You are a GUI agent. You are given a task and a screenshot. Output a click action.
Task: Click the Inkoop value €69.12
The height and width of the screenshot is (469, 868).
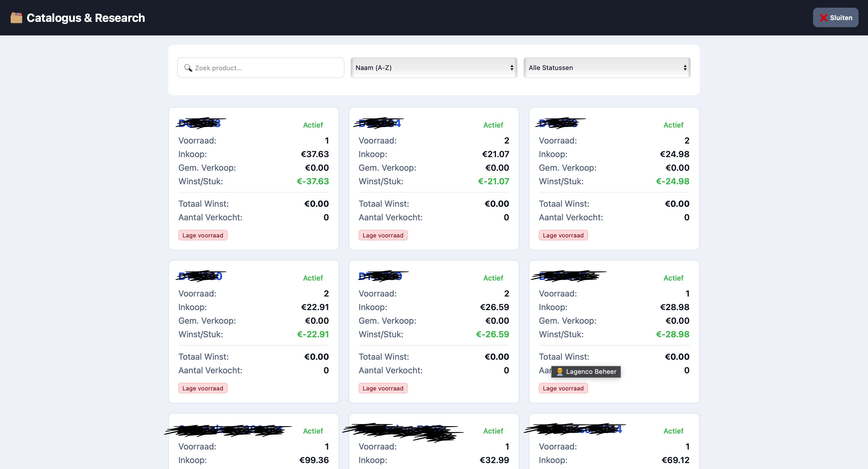tap(676, 460)
